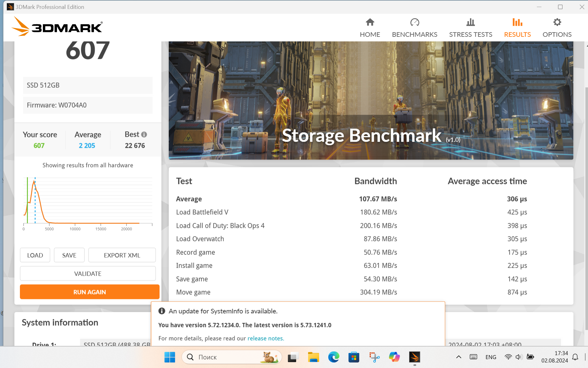Show hidden tray icons chevron

pyautogui.click(x=458, y=357)
